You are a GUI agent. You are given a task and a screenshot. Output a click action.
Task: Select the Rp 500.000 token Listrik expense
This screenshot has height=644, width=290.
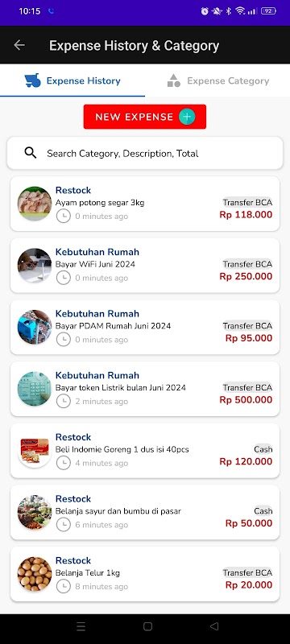[x=145, y=389]
